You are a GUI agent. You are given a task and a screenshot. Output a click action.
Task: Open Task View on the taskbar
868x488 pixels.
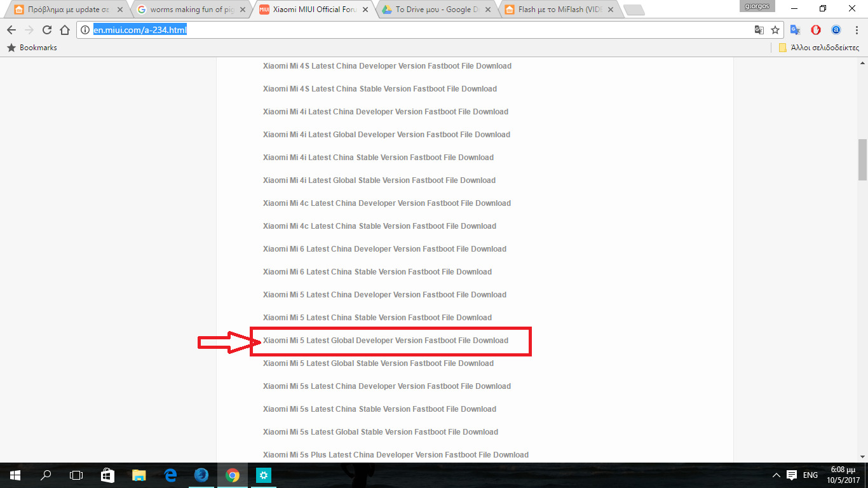[76, 475]
